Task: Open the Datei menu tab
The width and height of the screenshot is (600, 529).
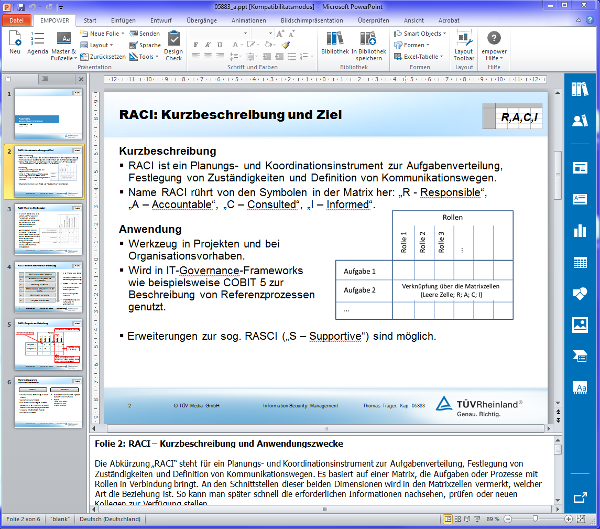Action: tap(17, 19)
